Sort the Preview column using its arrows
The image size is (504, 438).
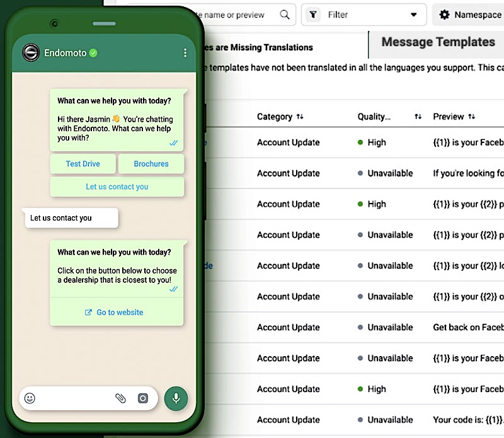coord(471,117)
